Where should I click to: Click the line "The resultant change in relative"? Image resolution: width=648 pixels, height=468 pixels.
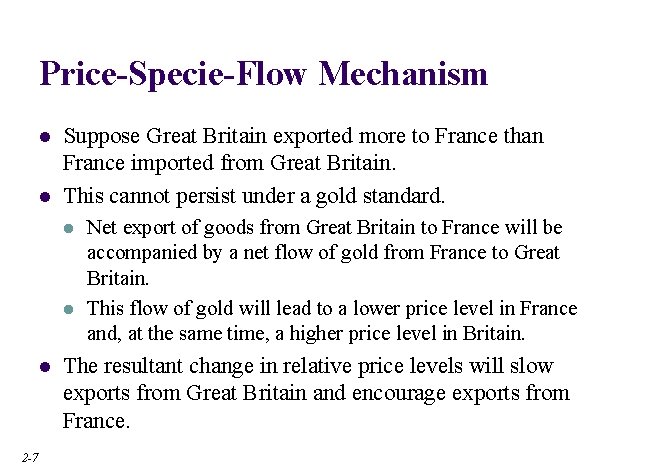(x=308, y=366)
